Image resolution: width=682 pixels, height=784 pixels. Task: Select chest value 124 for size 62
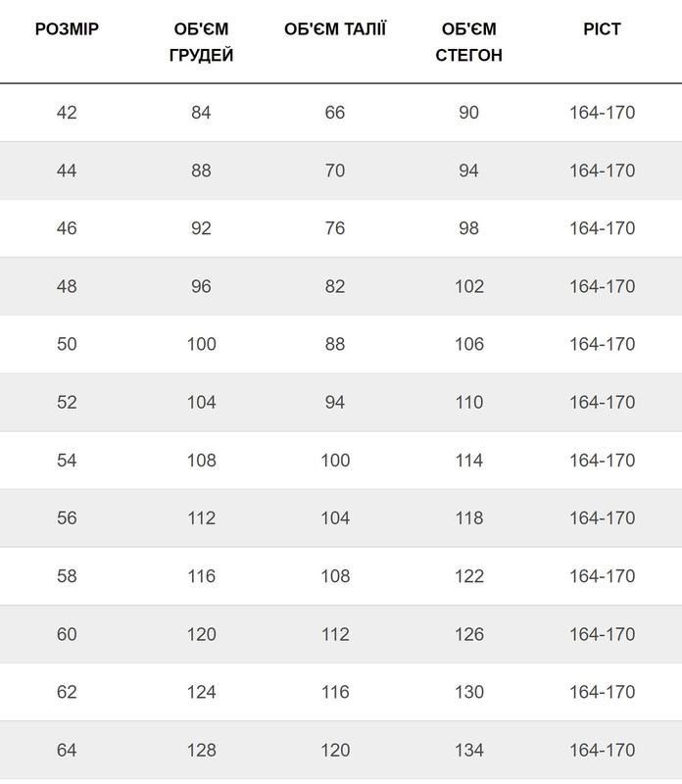[x=201, y=692]
